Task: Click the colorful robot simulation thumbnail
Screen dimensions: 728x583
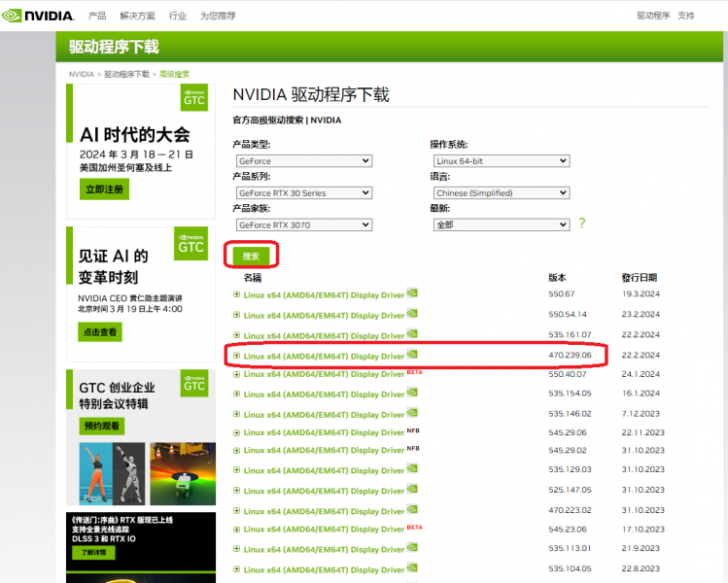Action: (183, 473)
